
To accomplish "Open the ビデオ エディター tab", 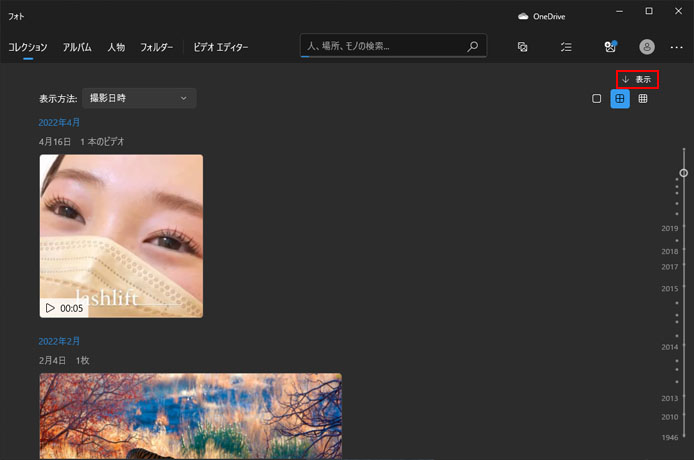I will (220, 47).
